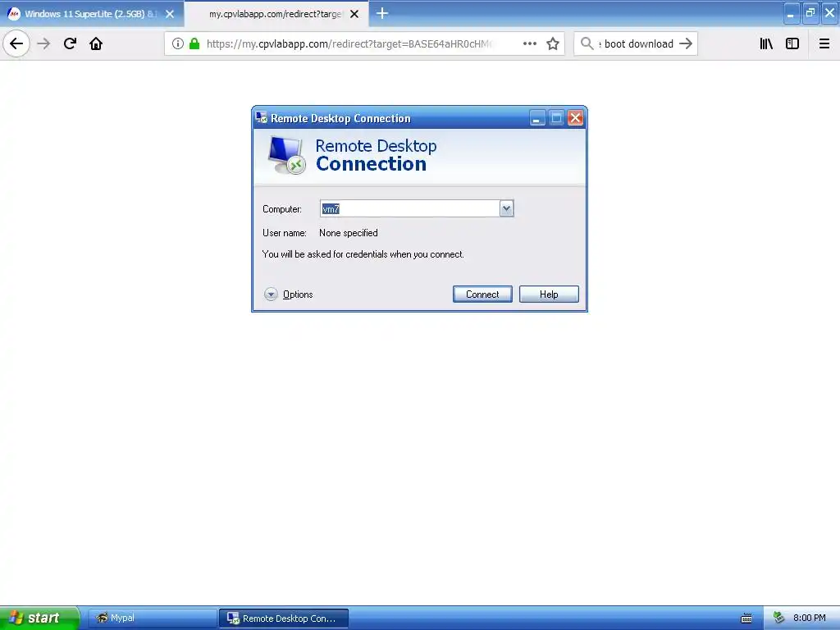Close the my.cpvlabapp.com tab

coord(354,14)
